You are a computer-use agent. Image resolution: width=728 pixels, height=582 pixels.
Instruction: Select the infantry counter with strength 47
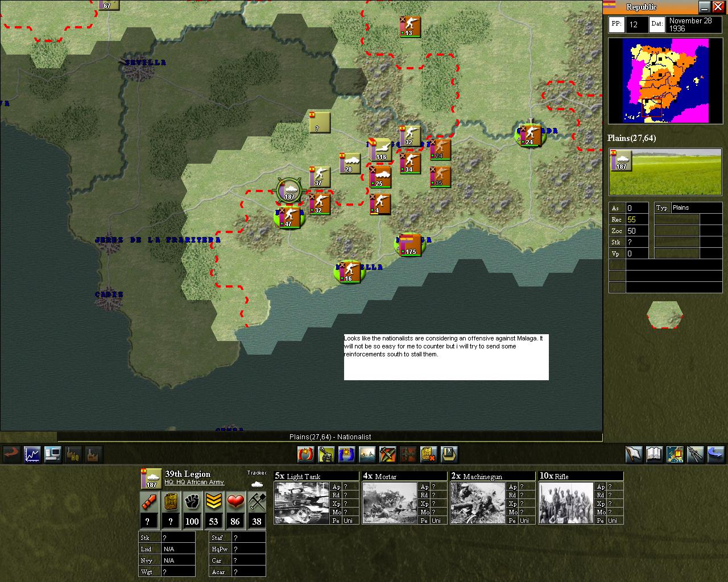pyautogui.click(x=289, y=217)
